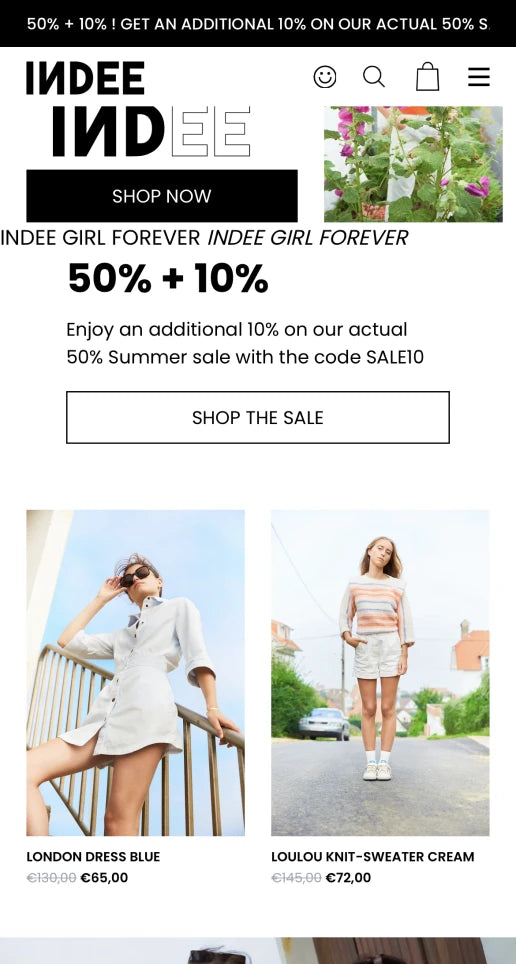
Task: Click the SHOP THE SALE button
Action: point(258,417)
